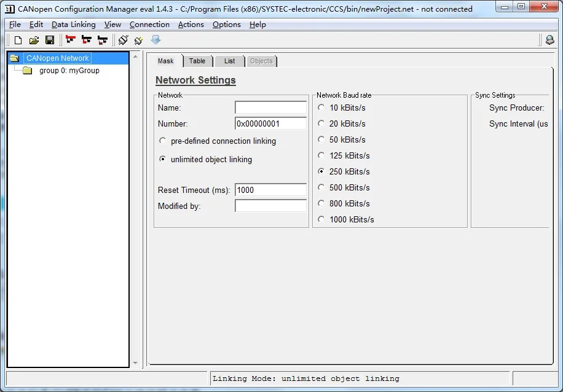Click the greyed Objects tab
The height and width of the screenshot is (392, 563).
click(261, 61)
